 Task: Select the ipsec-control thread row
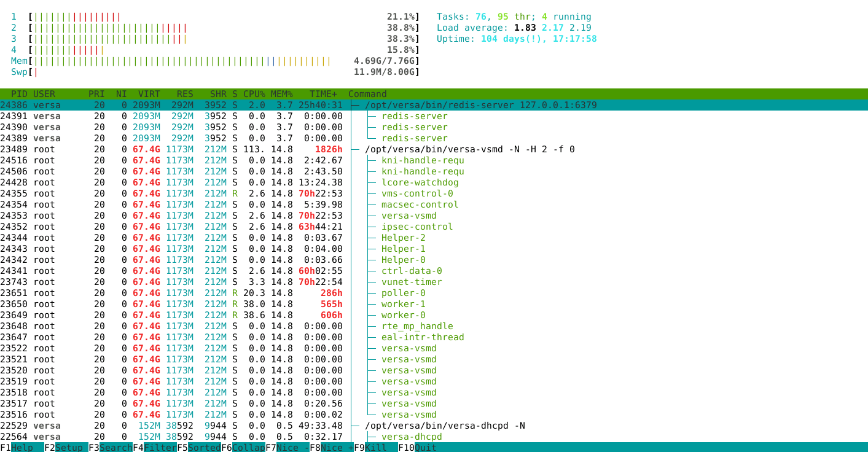[434, 227]
